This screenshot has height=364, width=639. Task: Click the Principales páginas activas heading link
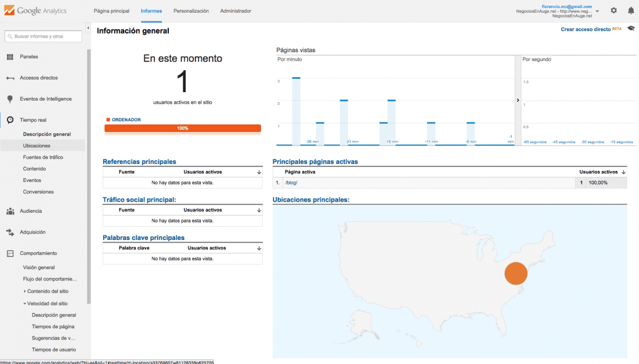(x=315, y=161)
